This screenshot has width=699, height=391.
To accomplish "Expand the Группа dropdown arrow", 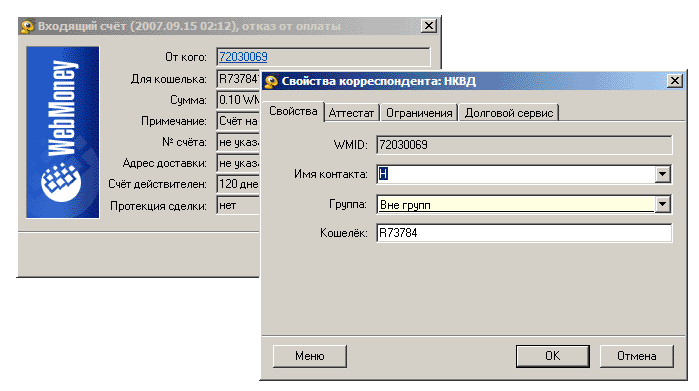I will [x=662, y=205].
